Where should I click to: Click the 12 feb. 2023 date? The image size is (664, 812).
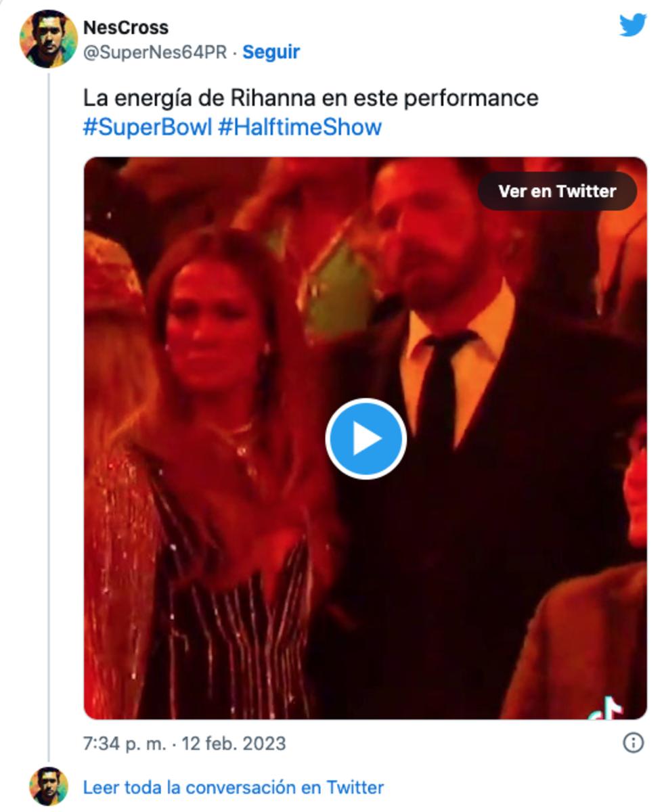click(234, 743)
